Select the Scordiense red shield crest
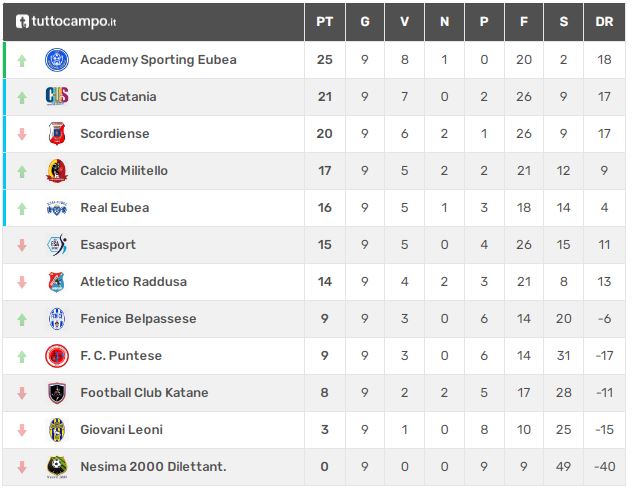The width and height of the screenshot is (634, 490). point(57,133)
